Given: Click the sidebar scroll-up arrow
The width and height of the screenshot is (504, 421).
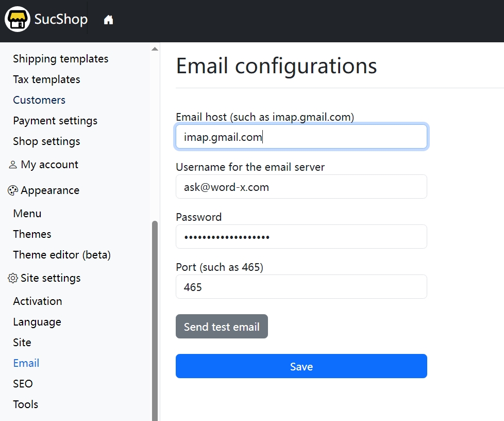Looking at the screenshot, I should click(155, 49).
